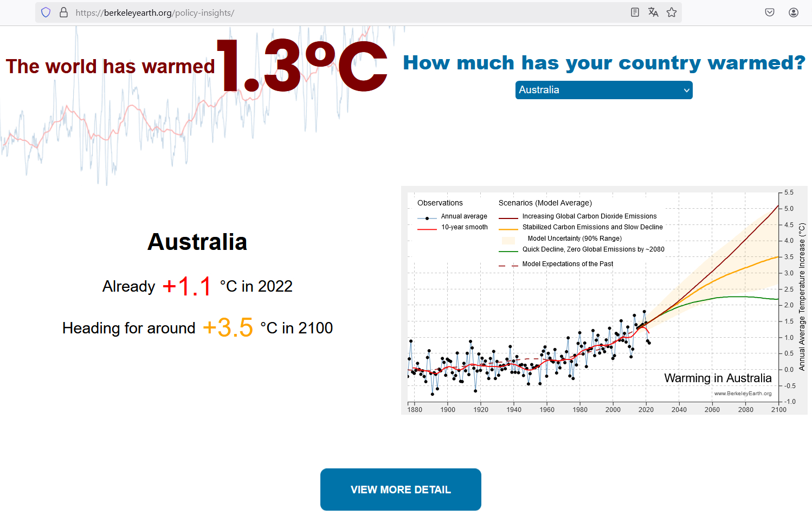Click the www.BerkeleyEarth.org chart watermark
Screen dimensions: 812x515
coord(743,394)
